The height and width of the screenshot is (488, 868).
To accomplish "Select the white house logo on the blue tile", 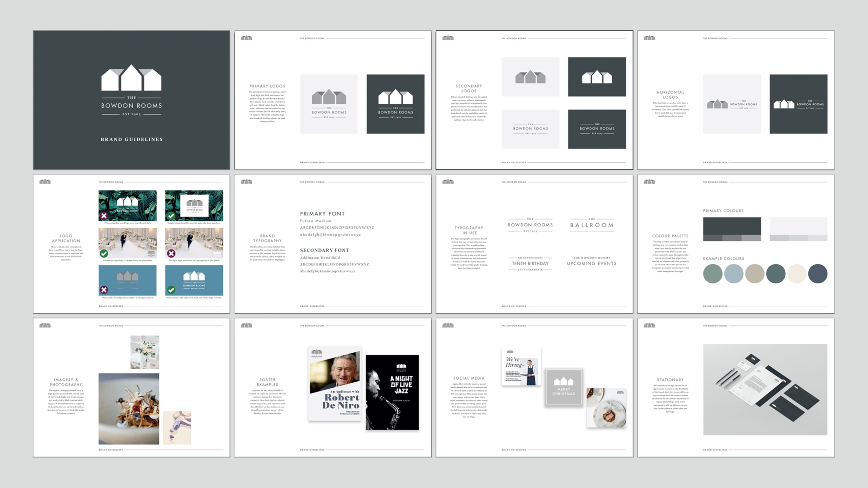I will [x=194, y=280].
